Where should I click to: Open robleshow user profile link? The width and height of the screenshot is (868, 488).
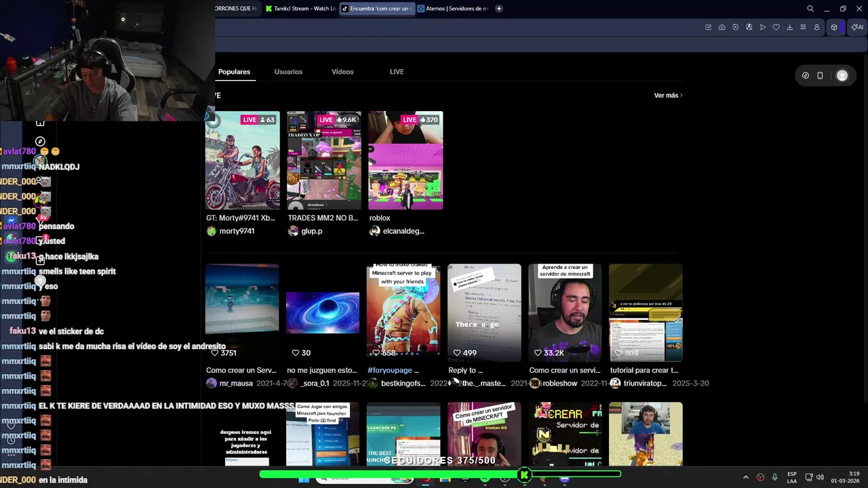(x=559, y=384)
